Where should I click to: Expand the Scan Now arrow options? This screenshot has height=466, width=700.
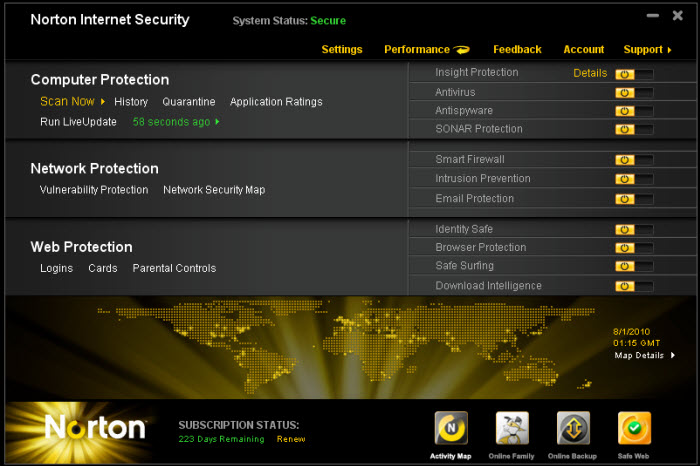pos(103,102)
